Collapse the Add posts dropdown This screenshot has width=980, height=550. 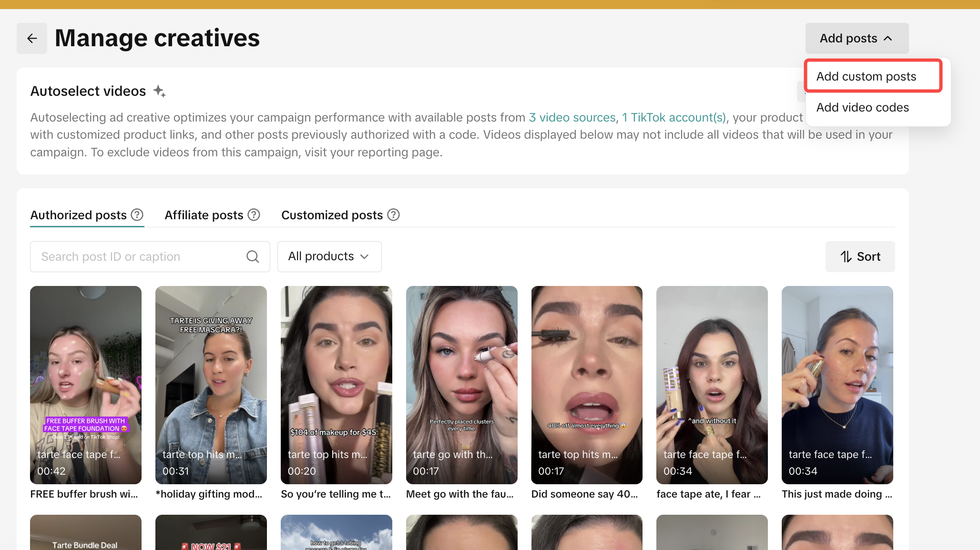click(x=857, y=38)
